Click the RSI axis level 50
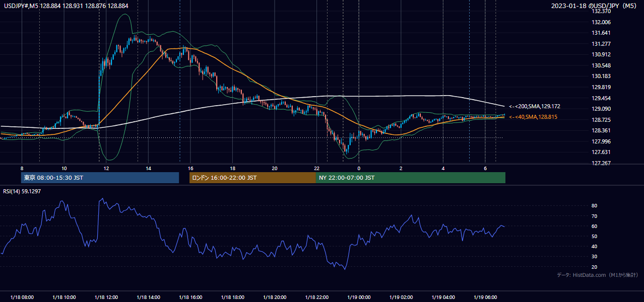This screenshot has height=302, width=644. pyautogui.click(x=594, y=236)
